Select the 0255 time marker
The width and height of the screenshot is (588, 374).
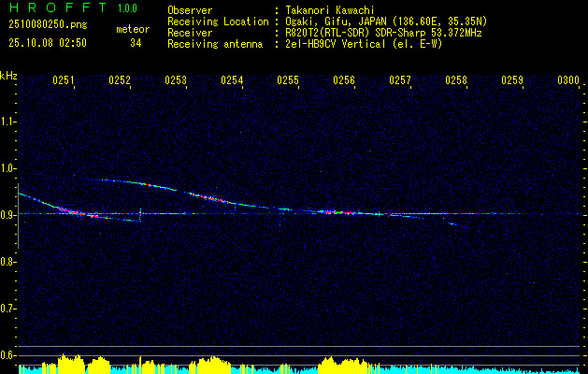click(288, 80)
